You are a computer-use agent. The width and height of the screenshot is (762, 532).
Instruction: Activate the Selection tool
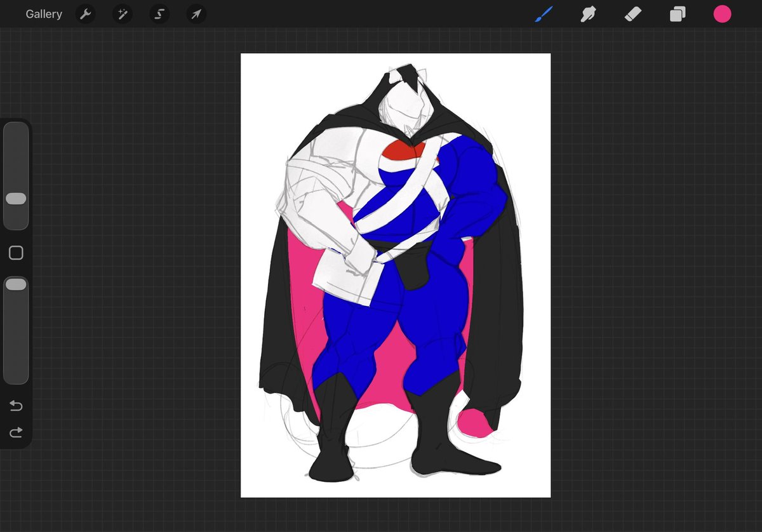[x=159, y=14]
